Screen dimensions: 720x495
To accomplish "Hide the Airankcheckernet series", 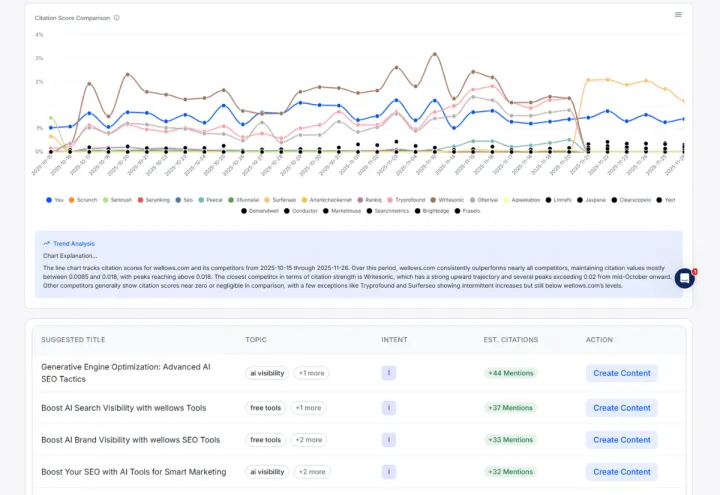I will (326, 200).
